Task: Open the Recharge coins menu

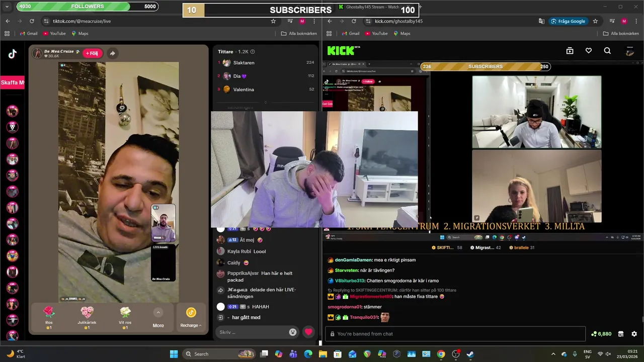Action: pos(191,318)
